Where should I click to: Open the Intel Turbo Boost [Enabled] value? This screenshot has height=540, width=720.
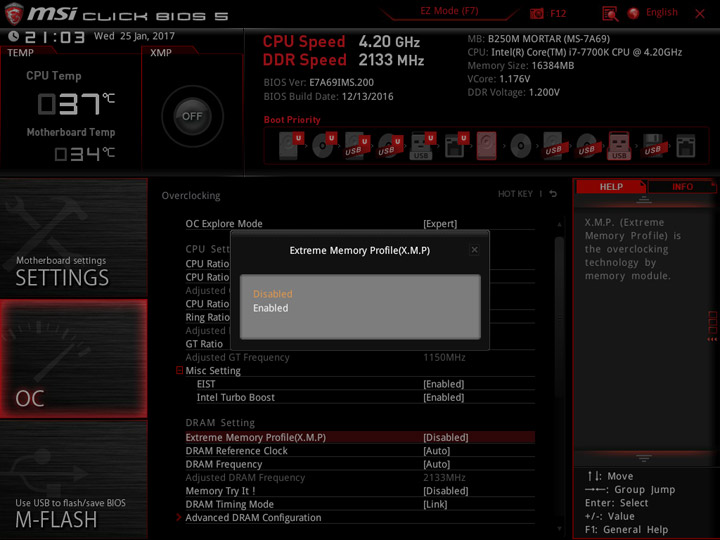[x=444, y=397]
